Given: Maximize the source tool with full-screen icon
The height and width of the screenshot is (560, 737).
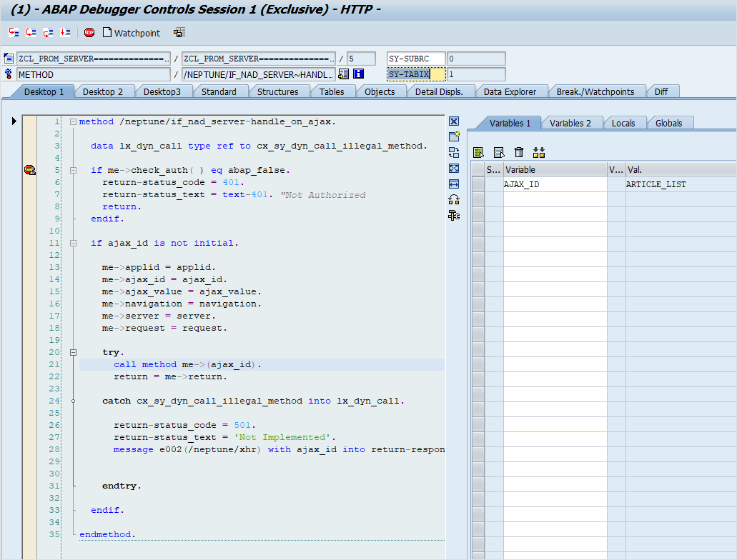Looking at the screenshot, I should point(454,168).
